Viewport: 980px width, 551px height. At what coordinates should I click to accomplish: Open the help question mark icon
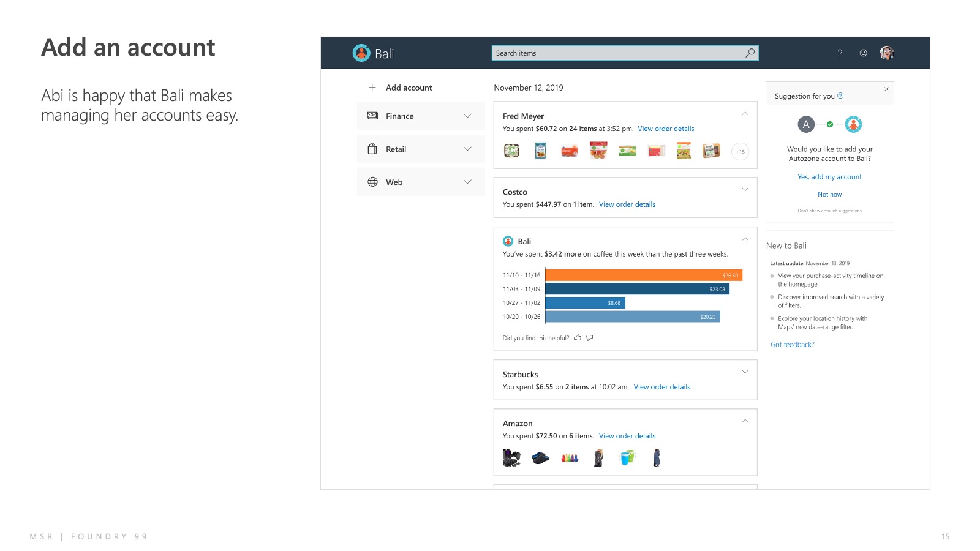(840, 53)
